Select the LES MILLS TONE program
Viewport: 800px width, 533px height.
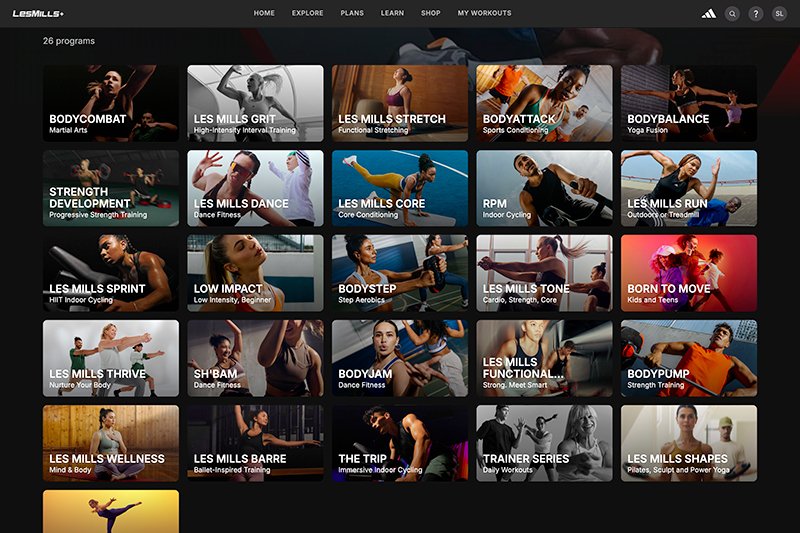click(544, 273)
